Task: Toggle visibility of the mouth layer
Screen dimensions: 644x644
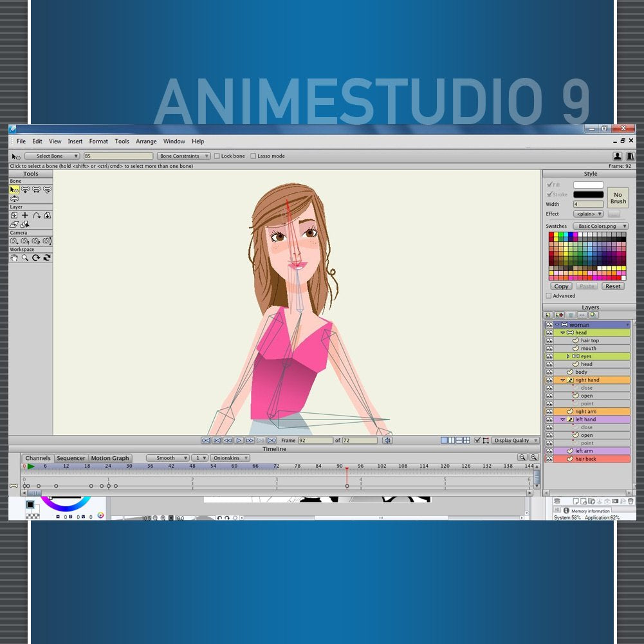Action: click(x=549, y=348)
